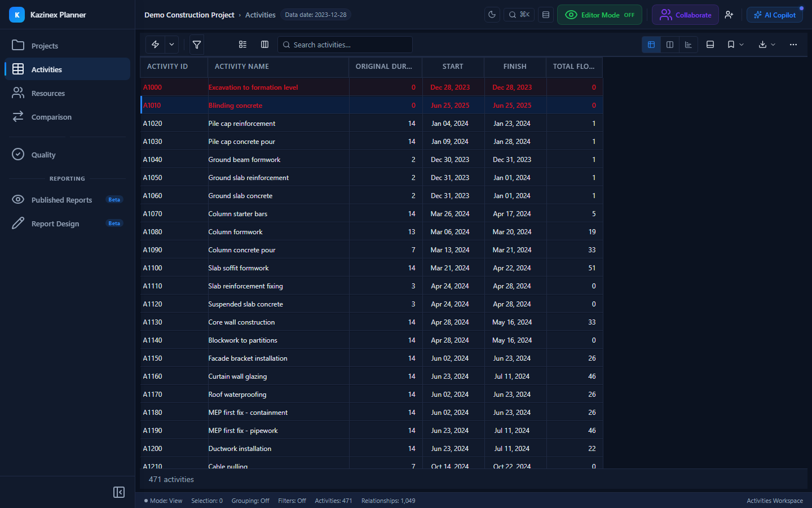Click the Collaborate button
Image resolution: width=812 pixels, height=508 pixels.
[685, 15]
